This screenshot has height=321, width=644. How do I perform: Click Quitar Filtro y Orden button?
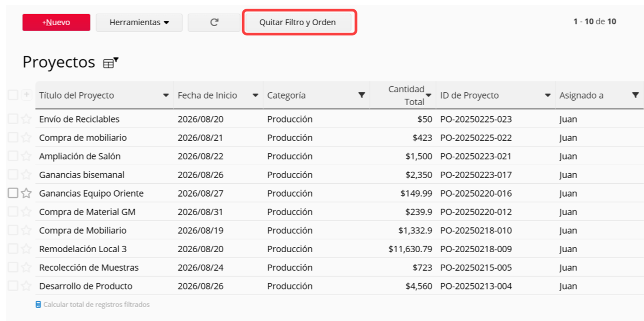(x=298, y=22)
